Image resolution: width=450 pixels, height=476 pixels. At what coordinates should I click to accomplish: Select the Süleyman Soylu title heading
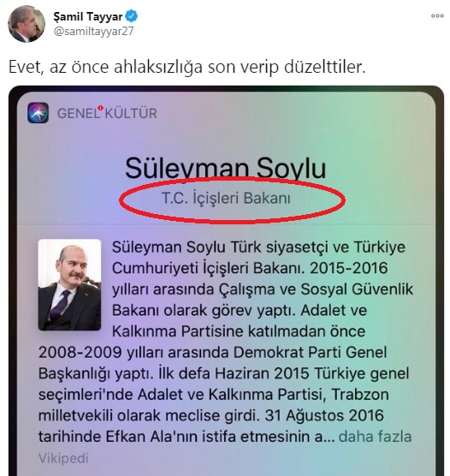[x=226, y=169]
